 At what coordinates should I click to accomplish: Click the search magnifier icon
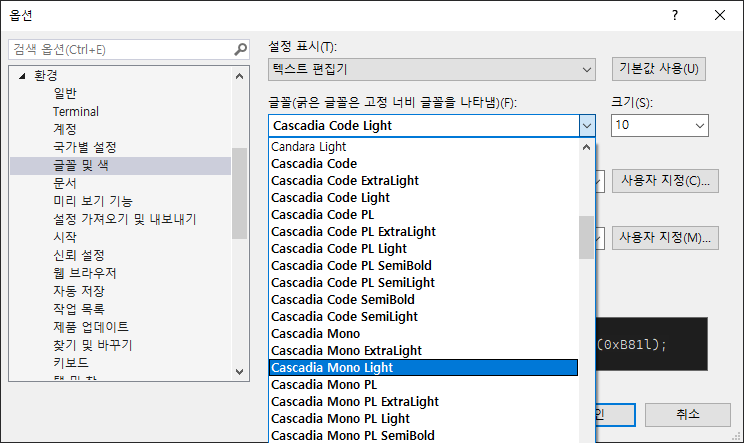coord(241,49)
